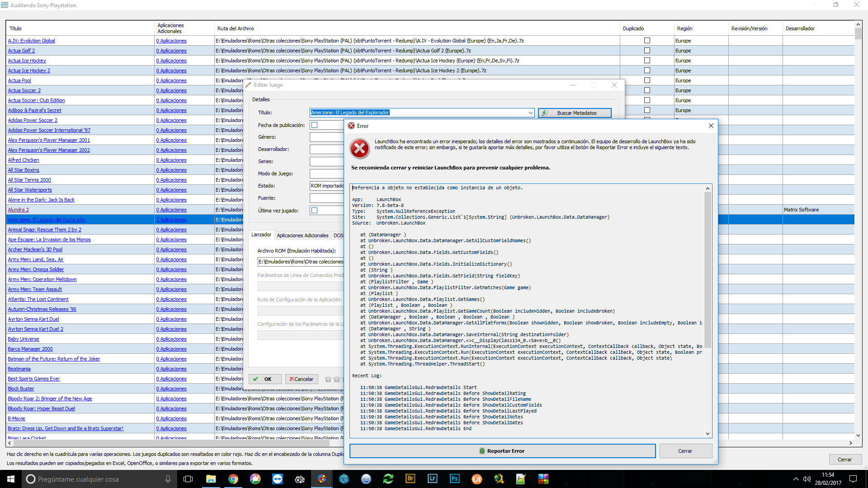This screenshot has width=868, height=488.
Task: Click the red error icon in the Error dialog
Action: click(360, 149)
